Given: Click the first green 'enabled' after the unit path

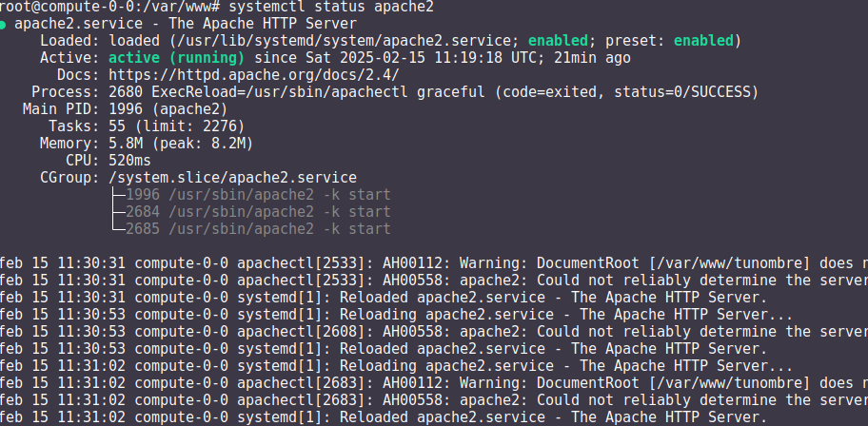Looking at the screenshot, I should point(558,40).
